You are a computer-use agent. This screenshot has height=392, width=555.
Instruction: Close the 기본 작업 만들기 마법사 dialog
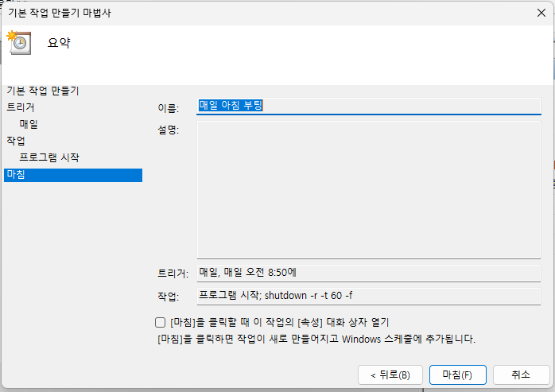click(541, 13)
